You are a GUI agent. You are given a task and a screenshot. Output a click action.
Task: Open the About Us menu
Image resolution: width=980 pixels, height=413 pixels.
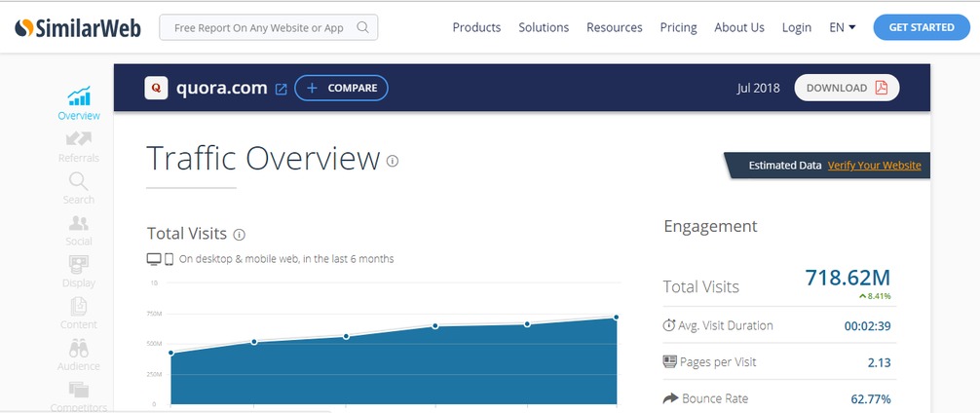click(739, 27)
